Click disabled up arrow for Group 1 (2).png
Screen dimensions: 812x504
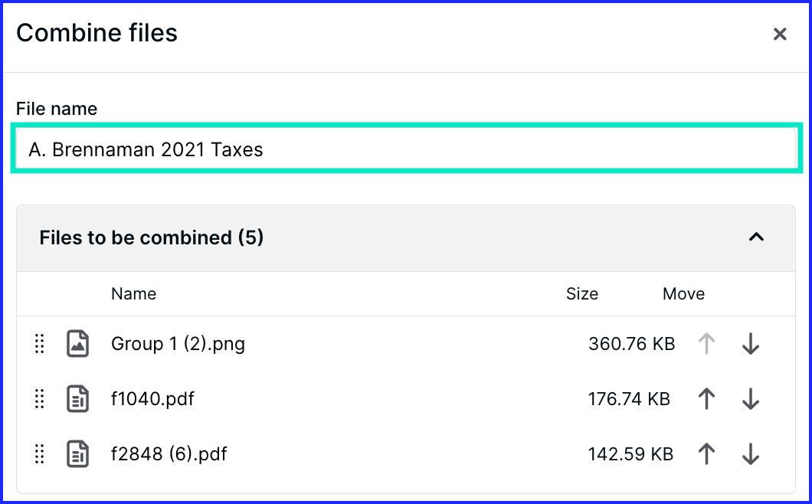(706, 343)
